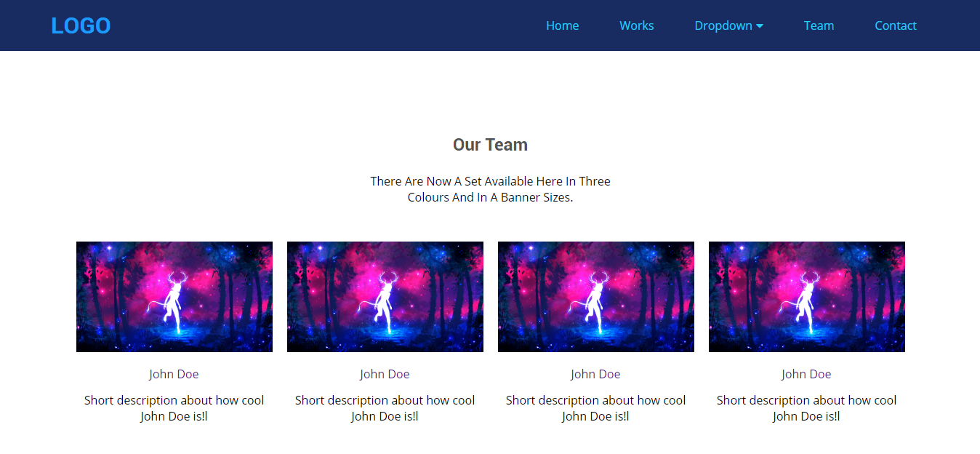The image size is (980, 454).
Task: Click the fourth team member photo
Action: click(x=806, y=296)
